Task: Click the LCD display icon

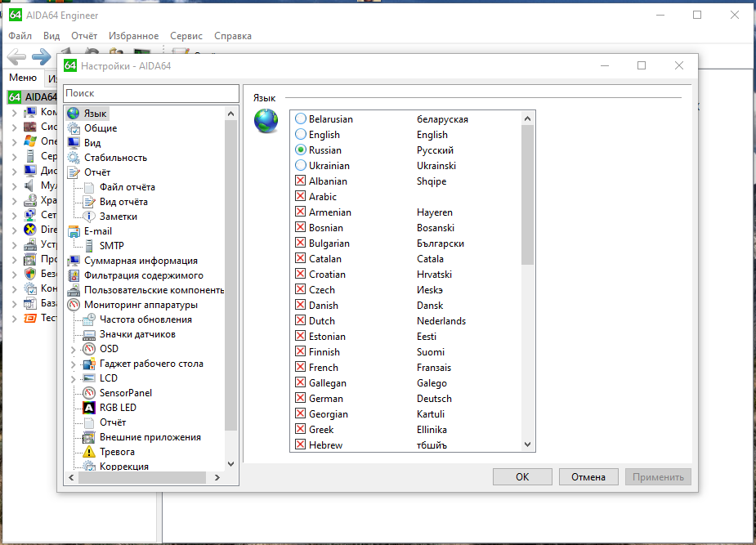Action: point(89,378)
